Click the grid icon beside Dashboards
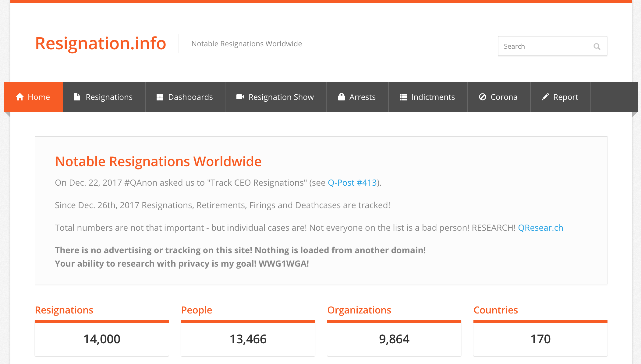641x364 pixels. 160,97
